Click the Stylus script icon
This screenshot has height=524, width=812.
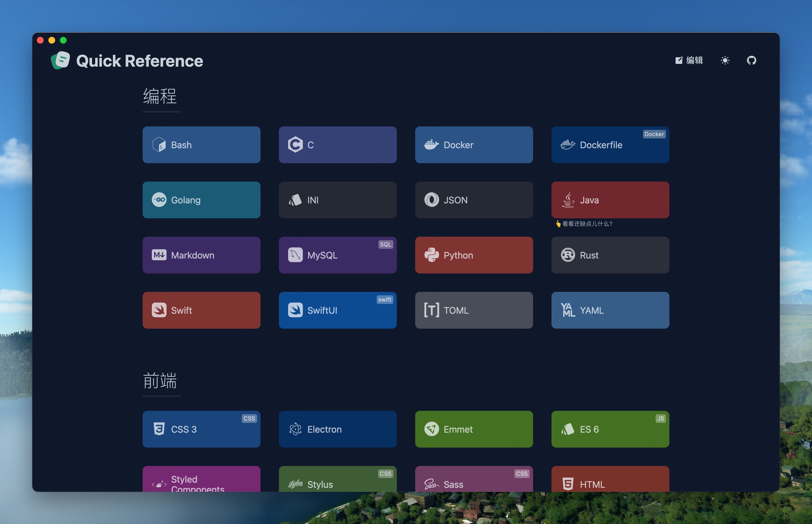click(x=295, y=484)
